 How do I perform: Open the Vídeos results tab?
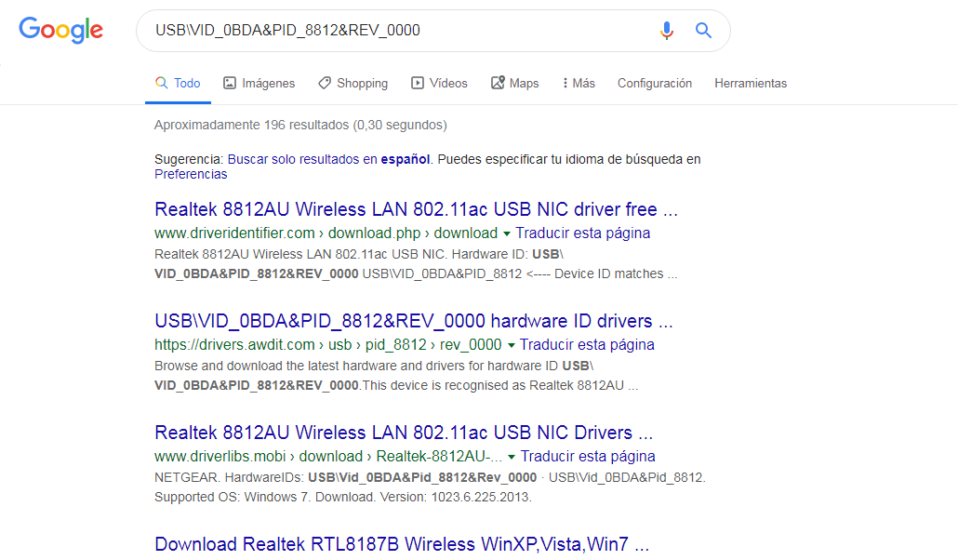point(439,83)
